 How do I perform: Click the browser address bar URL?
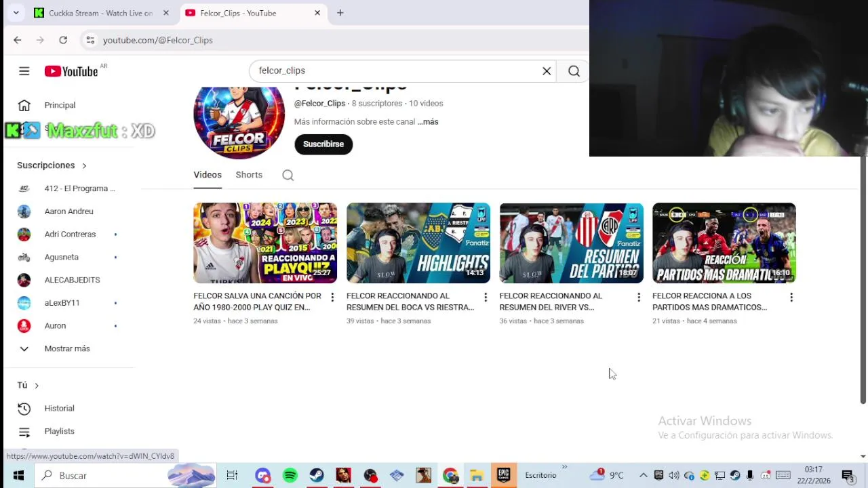(x=158, y=40)
